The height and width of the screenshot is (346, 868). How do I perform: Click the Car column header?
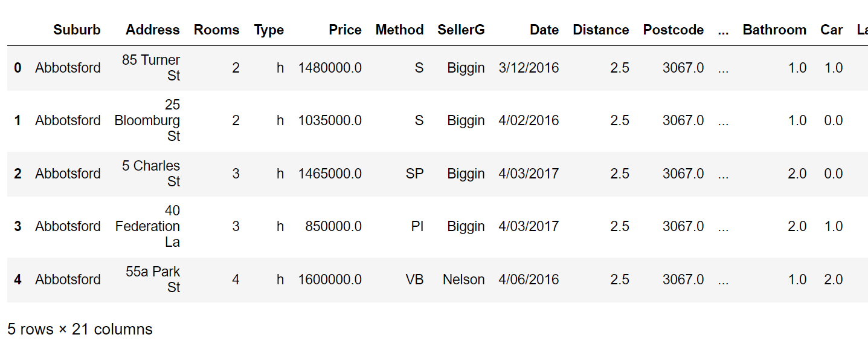(x=831, y=30)
